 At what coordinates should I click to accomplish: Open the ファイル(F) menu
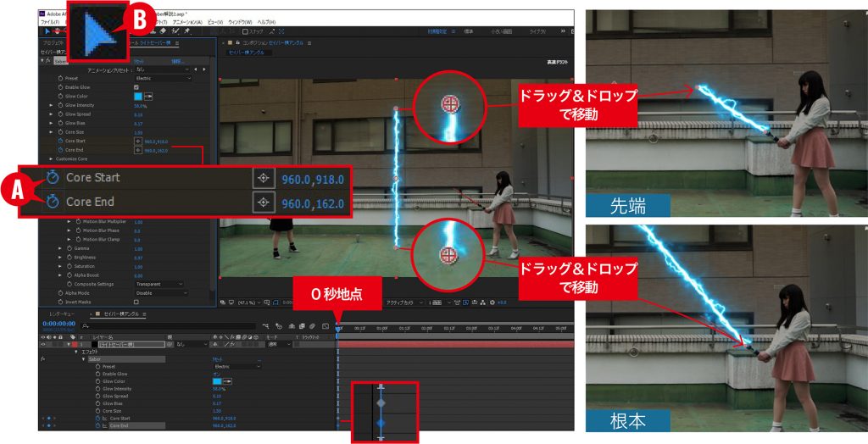[x=50, y=22]
